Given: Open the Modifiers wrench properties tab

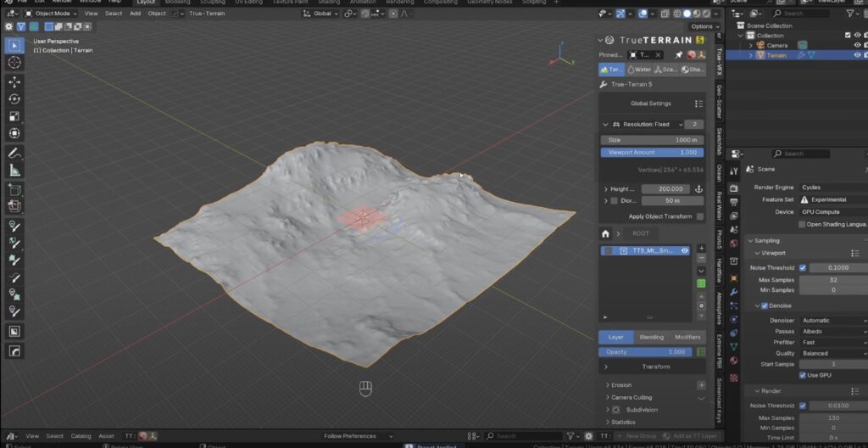Looking at the screenshot, I should 733,292.
